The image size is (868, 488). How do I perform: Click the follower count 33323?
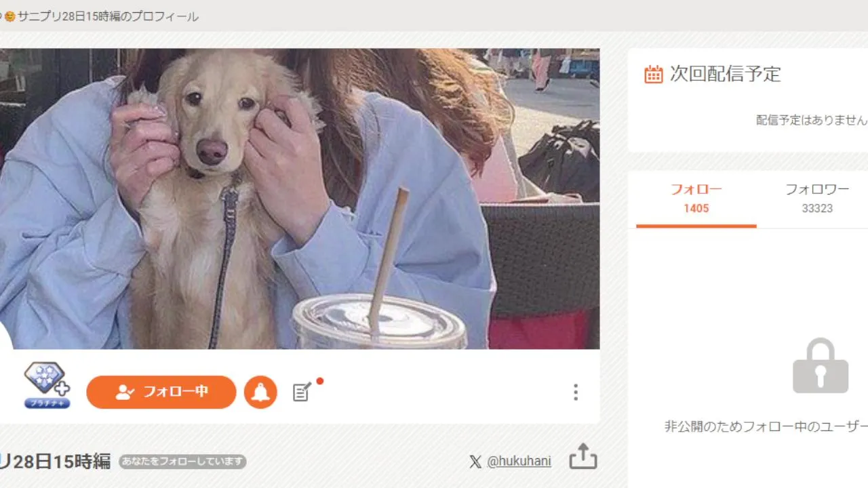817,208
